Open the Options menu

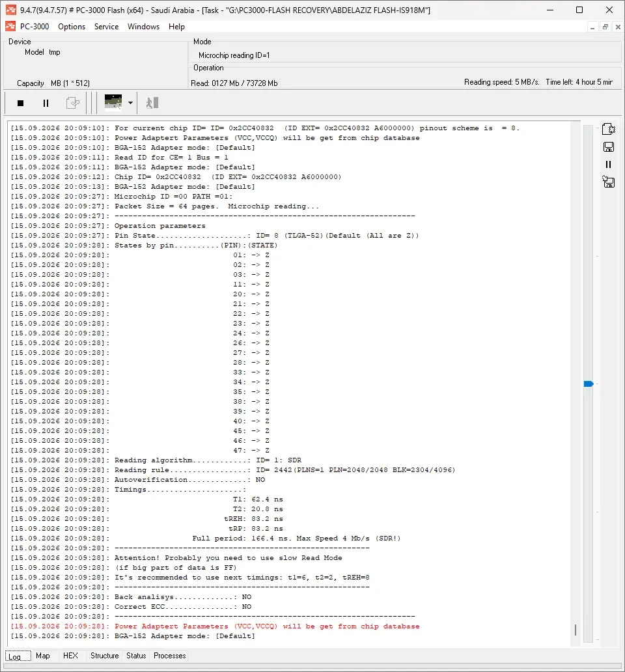pyautogui.click(x=72, y=27)
